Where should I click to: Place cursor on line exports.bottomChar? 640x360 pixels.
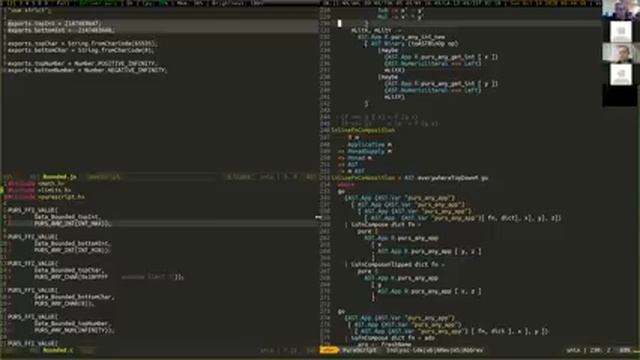[x=81, y=50]
